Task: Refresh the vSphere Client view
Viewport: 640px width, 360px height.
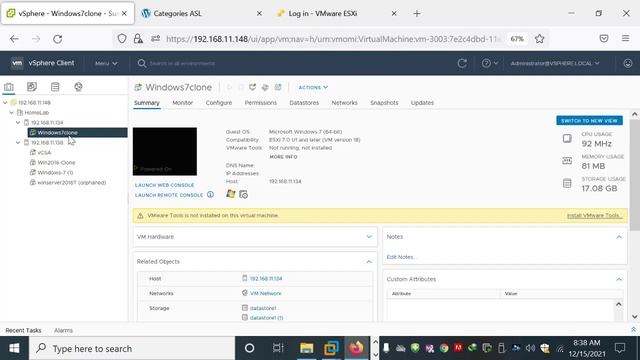Action: [x=462, y=63]
